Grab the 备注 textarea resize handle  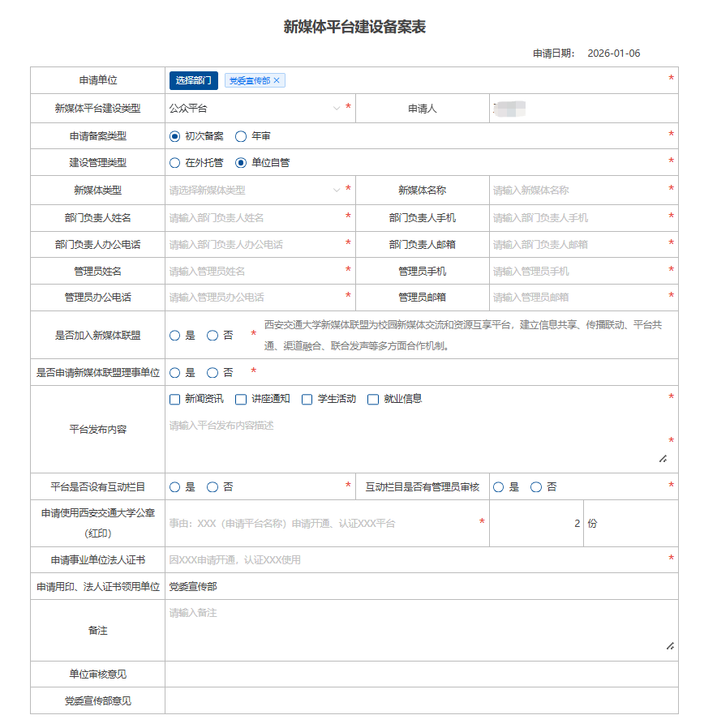(670, 646)
